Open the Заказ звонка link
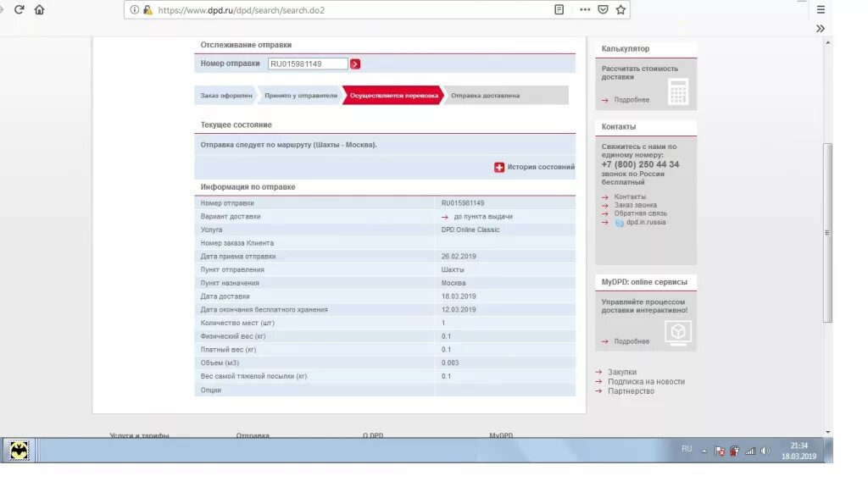Image resolution: width=868 pixels, height=487 pixels. (x=636, y=205)
